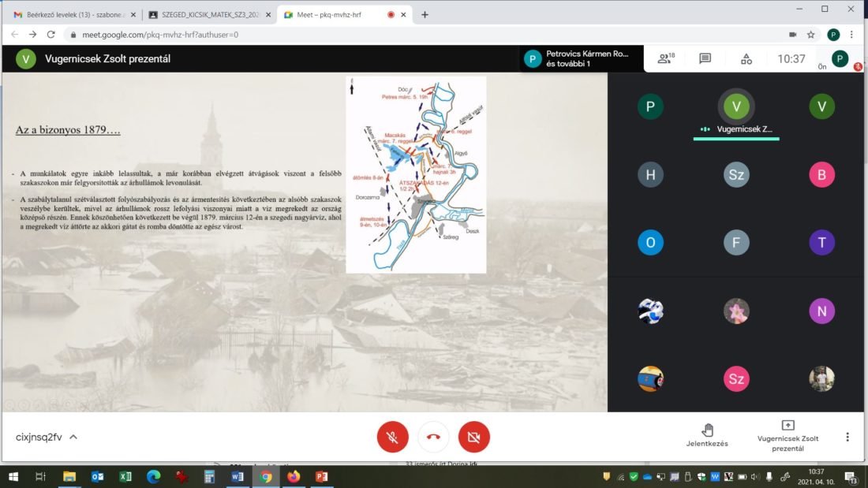
Task: Open Chrome three-dot menu
Action: click(x=852, y=35)
